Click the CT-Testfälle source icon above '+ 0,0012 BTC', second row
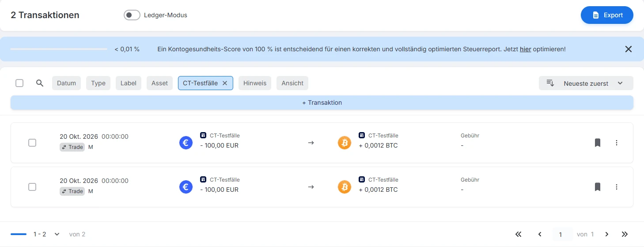 click(x=362, y=179)
